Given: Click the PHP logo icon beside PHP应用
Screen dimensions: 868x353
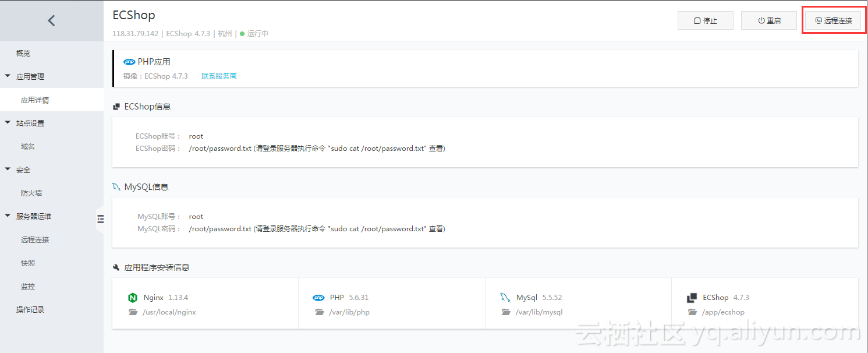Looking at the screenshot, I should [x=129, y=62].
